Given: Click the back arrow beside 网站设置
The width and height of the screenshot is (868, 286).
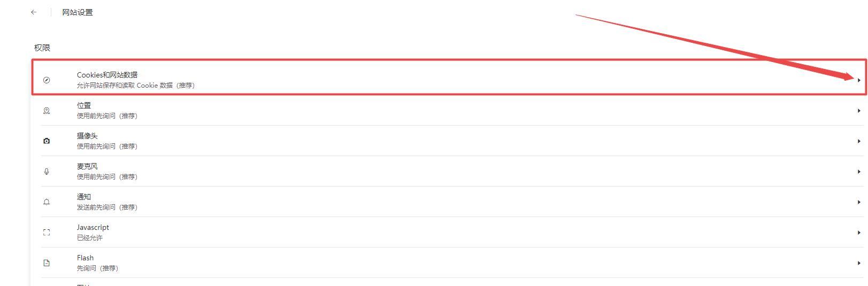Looking at the screenshot, I should pyautogui.click(x=34, y=12).
